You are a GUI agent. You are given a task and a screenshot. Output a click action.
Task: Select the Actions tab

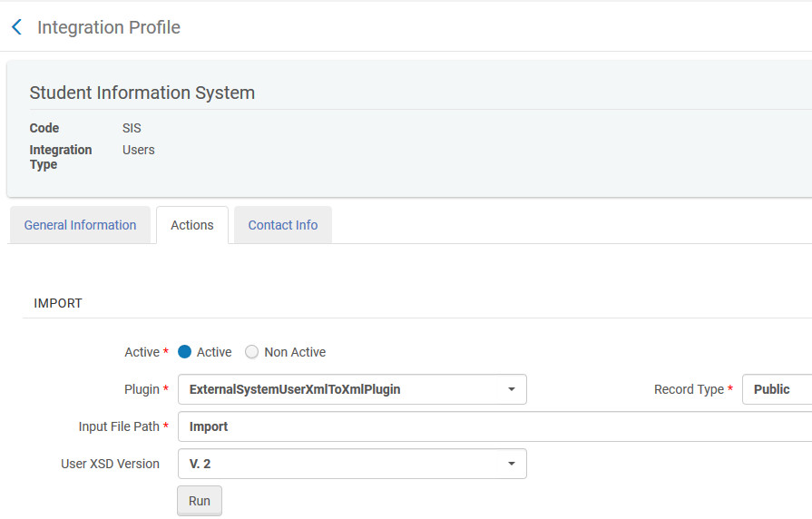[x=192, y=225]
